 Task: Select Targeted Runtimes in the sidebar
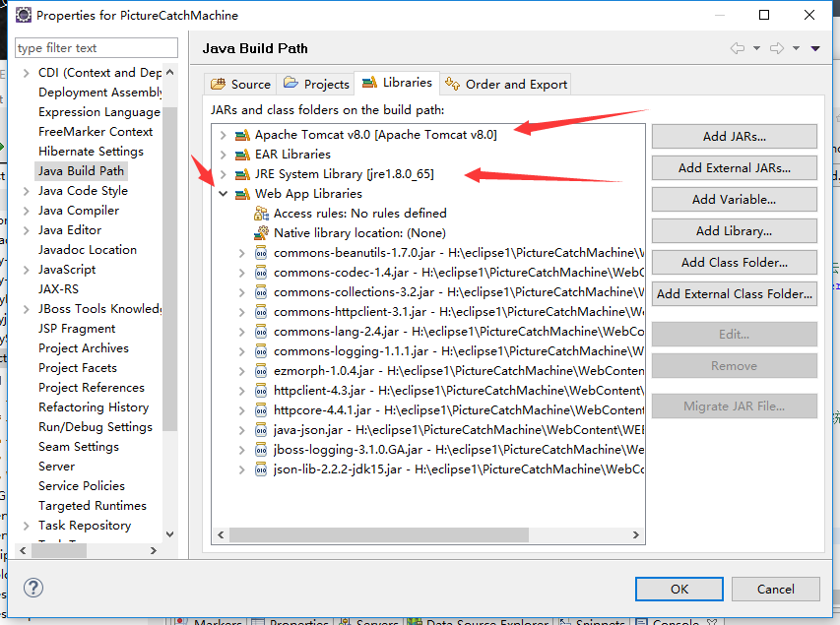[x=93, y=506]
